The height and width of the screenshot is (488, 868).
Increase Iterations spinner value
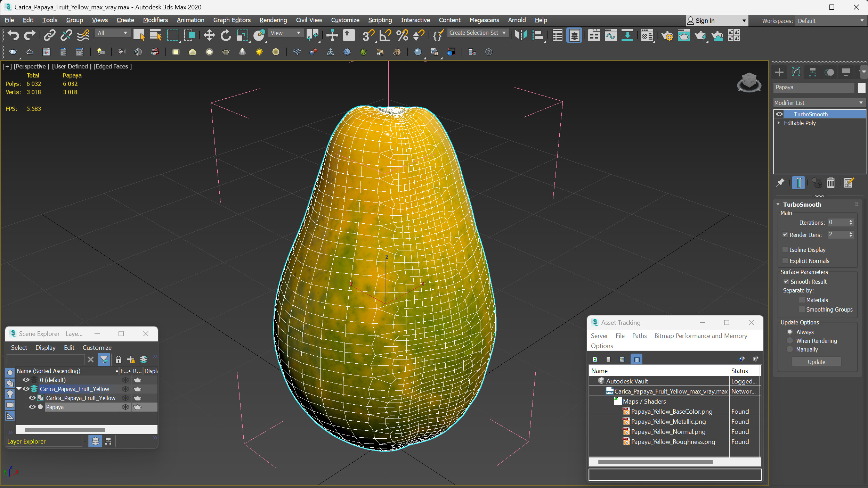(851, 221)
